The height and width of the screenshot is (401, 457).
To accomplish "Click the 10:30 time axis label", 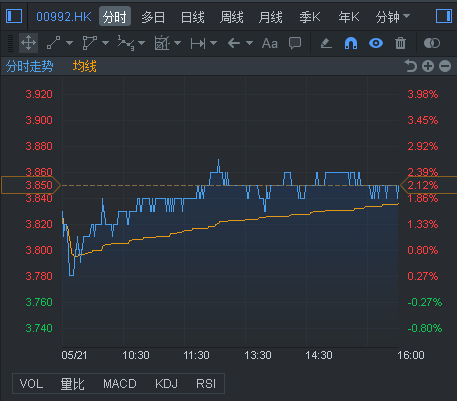I will pos(136,355).
